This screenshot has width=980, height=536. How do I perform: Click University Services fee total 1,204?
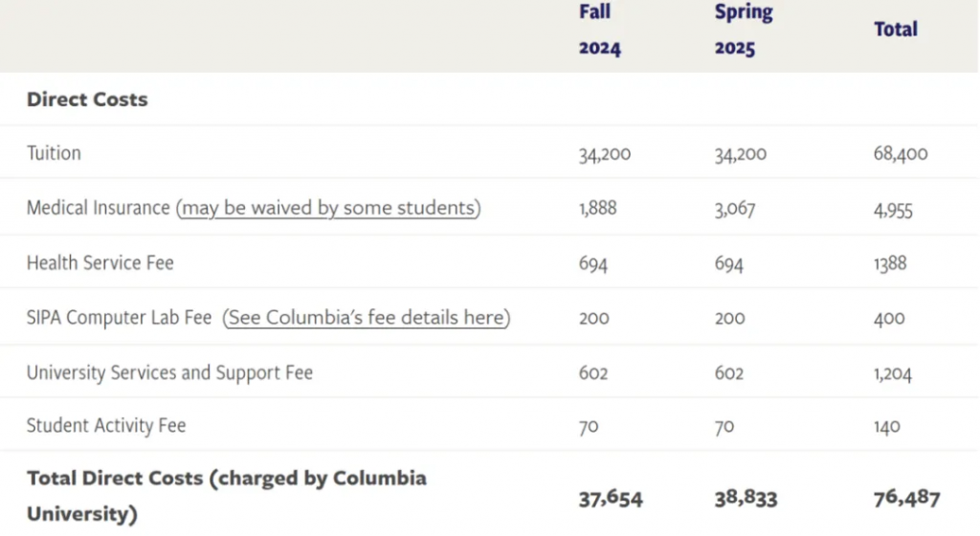(893, 373)
